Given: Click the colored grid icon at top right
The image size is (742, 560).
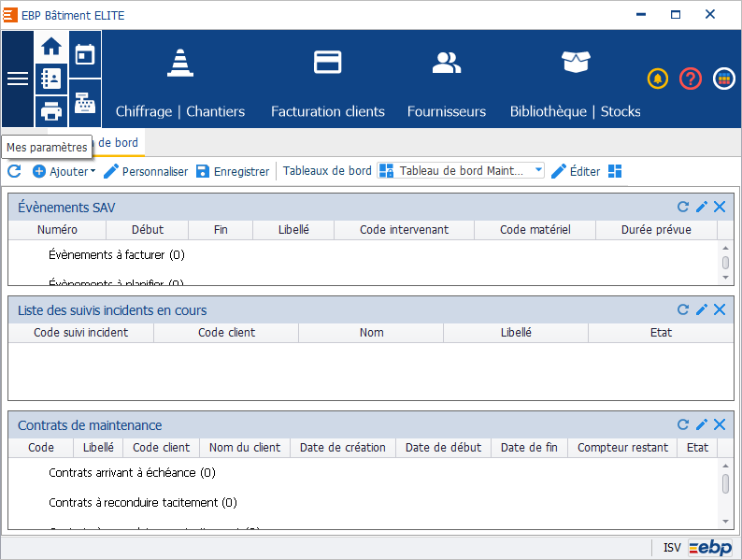Looking at the screenshot, I should click(x=723, y=79).
